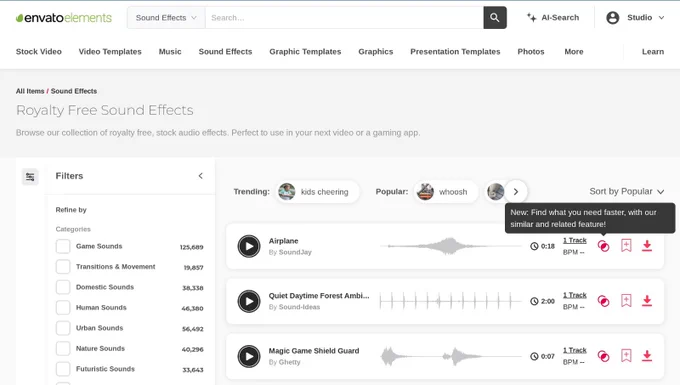Select Sound Effects in navigation bar
This screenshot has width=680, height=385.
point(226,52)
